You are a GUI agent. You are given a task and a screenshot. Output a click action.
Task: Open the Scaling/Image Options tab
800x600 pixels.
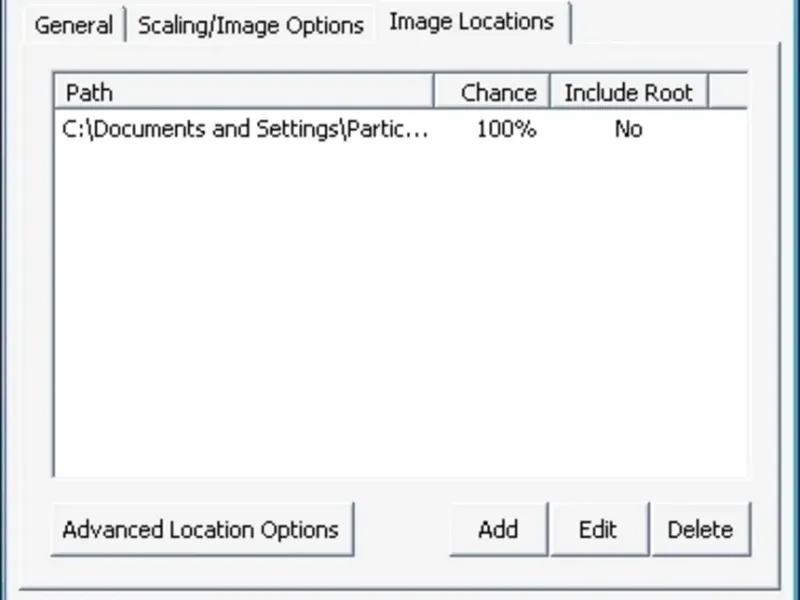250,25
